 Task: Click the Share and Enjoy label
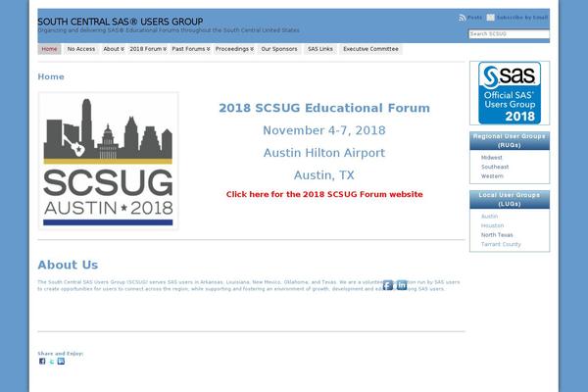(61, 354)
